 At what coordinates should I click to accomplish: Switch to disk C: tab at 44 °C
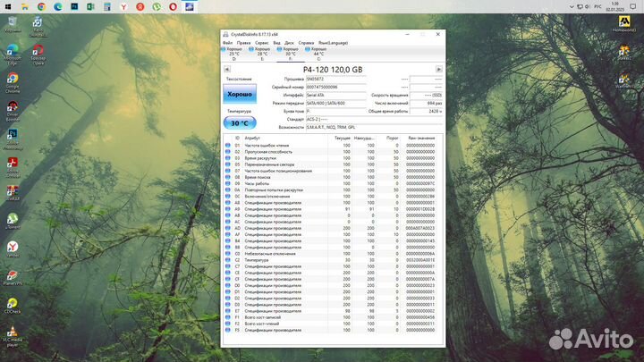click(318, 54)
